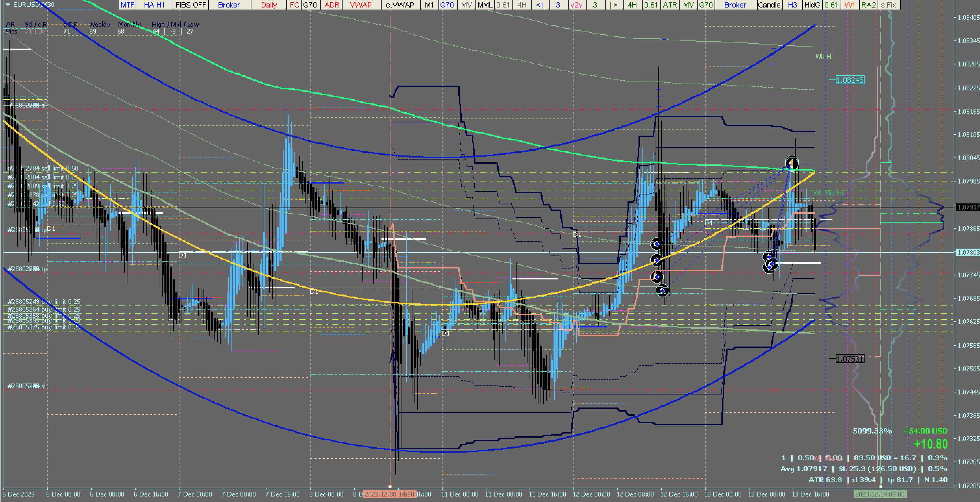The width and height of the screenshot is (980, 502).
Task: Click the red ADR toolbar button
Action: [332, 5]
